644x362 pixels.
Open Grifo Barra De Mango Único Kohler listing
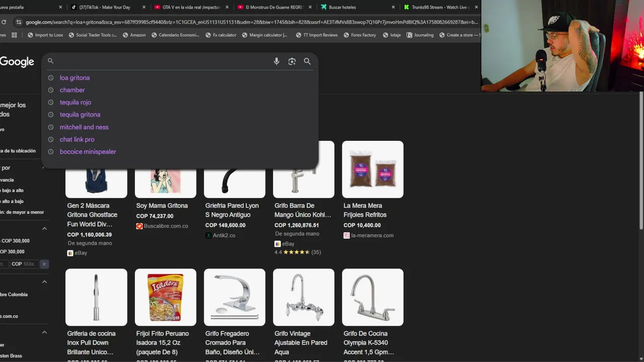point(302,210)
